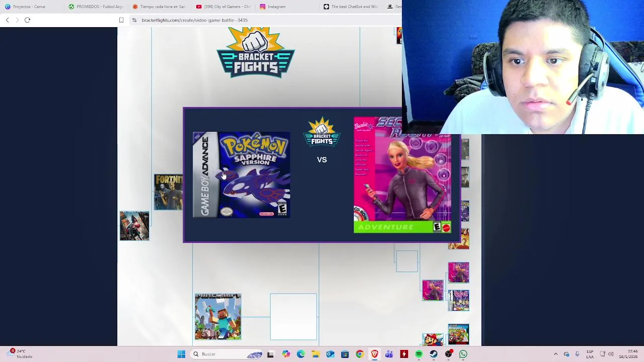Open Microsoft Edge from the taskbar

300,354
